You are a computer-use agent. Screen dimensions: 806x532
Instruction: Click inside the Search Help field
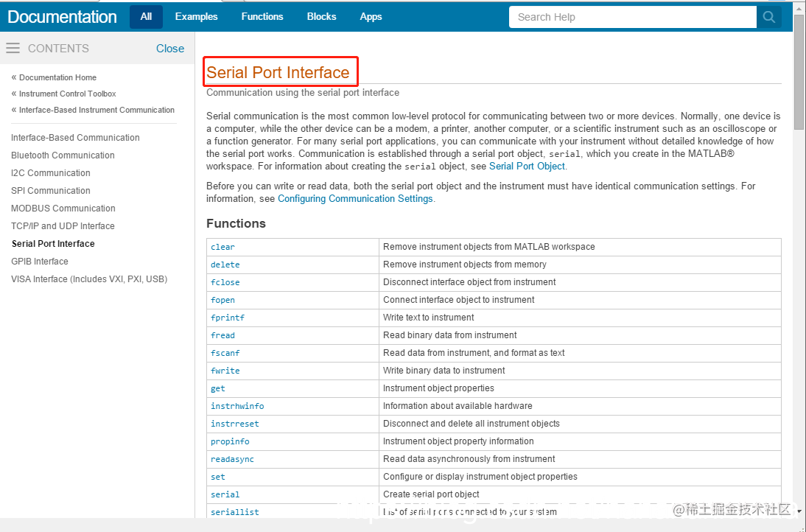point(632,16)
